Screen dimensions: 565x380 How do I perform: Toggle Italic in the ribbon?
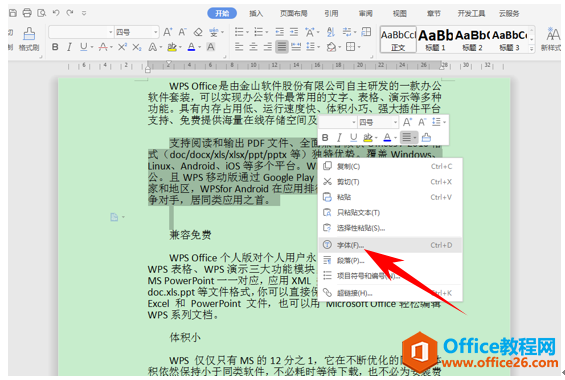click(x=69, y=47)
